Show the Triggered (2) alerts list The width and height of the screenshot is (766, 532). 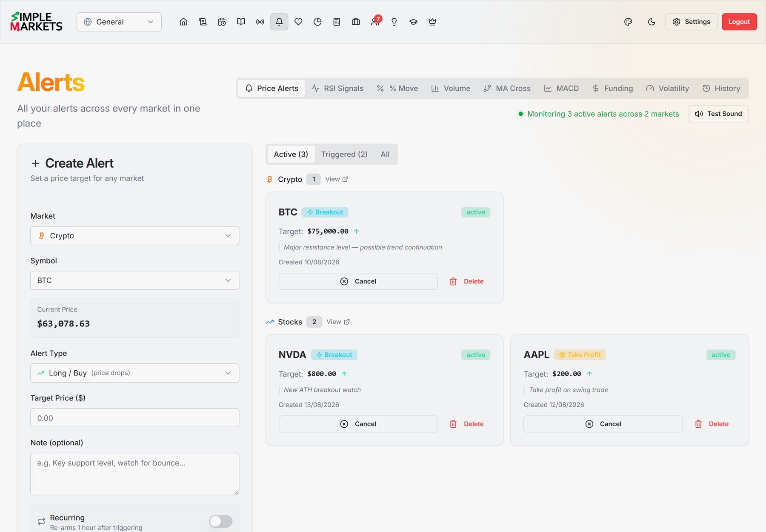[x=344, y=154]
